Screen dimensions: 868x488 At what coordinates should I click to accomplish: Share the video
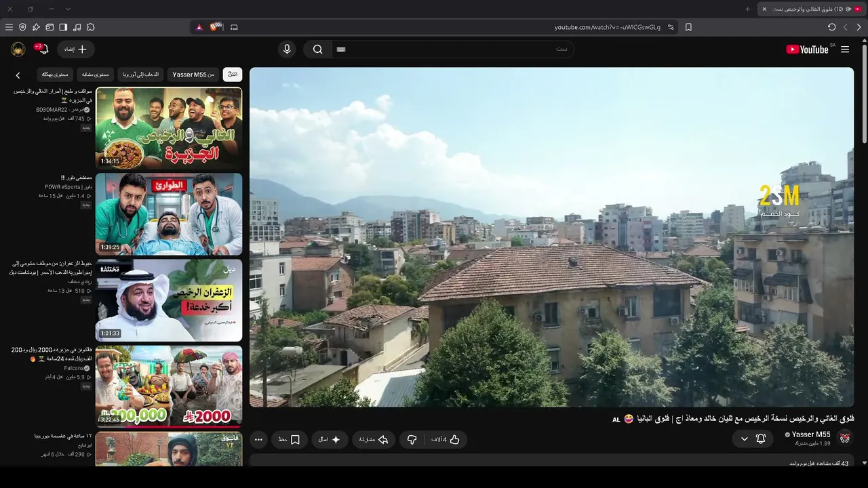(374, 439)
